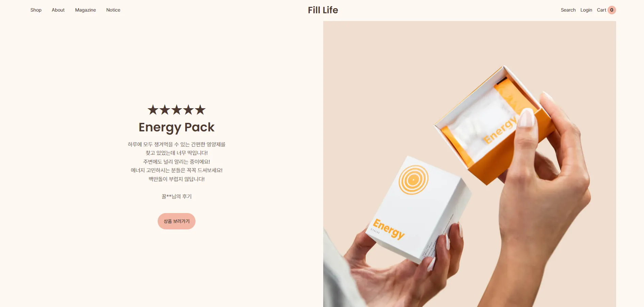The height and width of the screenshot is (307, 644).
Task: Open the Magazine section
Action: 85,10
